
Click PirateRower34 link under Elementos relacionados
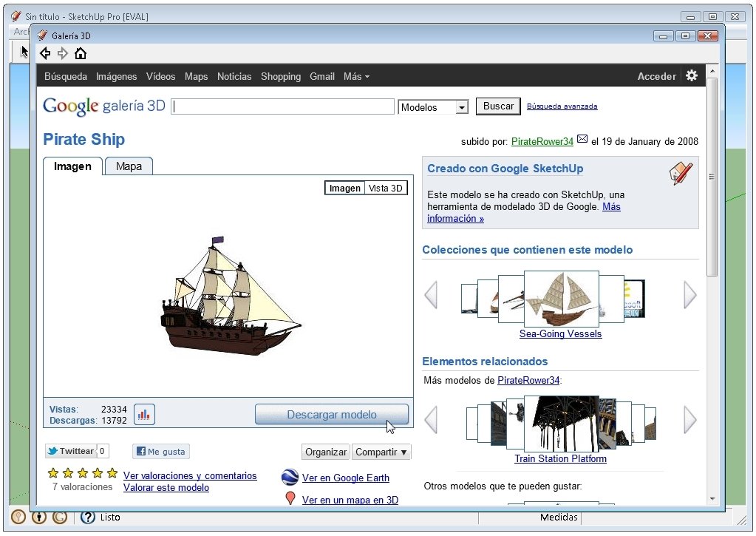[x=528, y=380]
